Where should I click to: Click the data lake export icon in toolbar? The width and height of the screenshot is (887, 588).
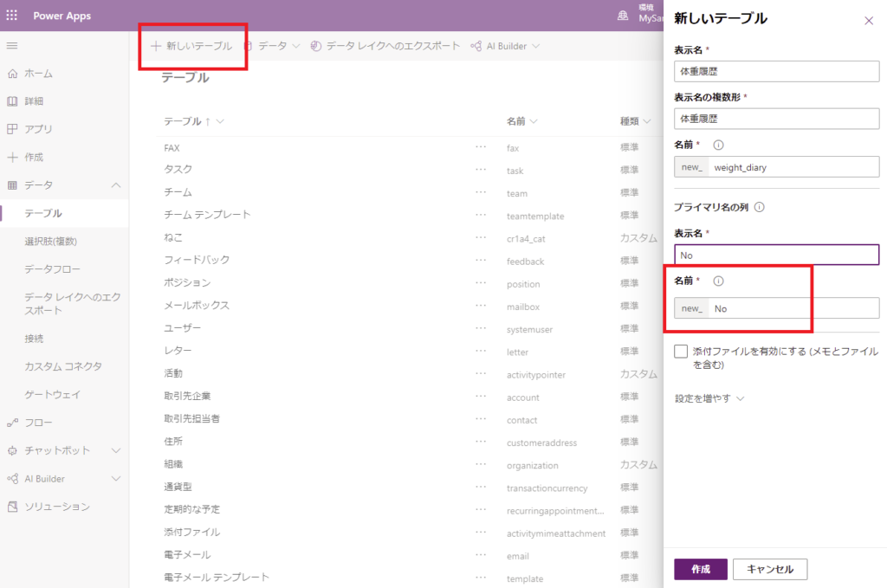point(316,46)
